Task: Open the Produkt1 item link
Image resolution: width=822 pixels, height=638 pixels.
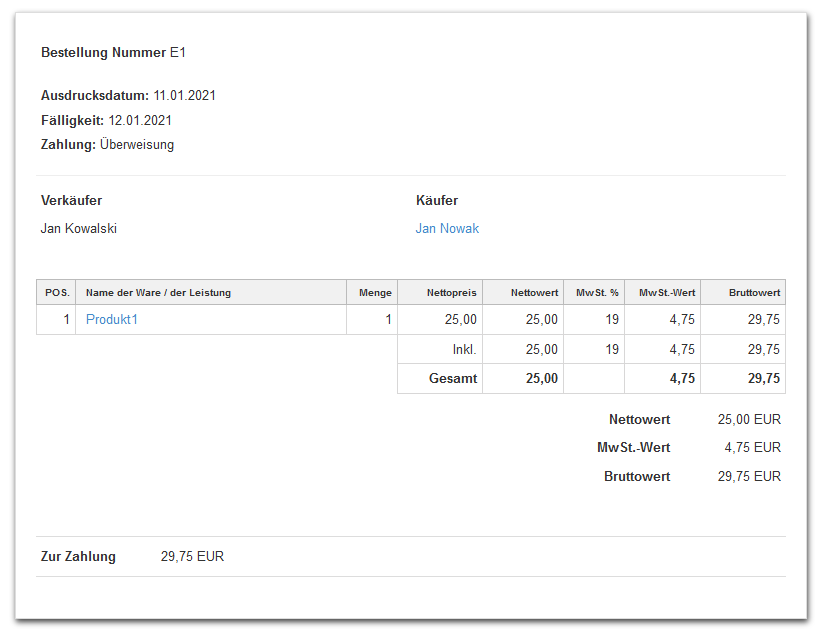Action: pyautogui.click(x=111, y=320)
